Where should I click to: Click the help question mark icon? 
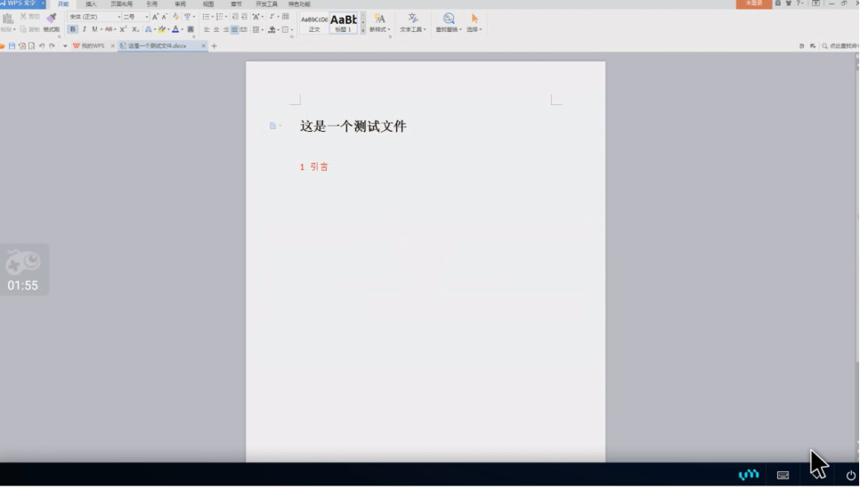799,4
